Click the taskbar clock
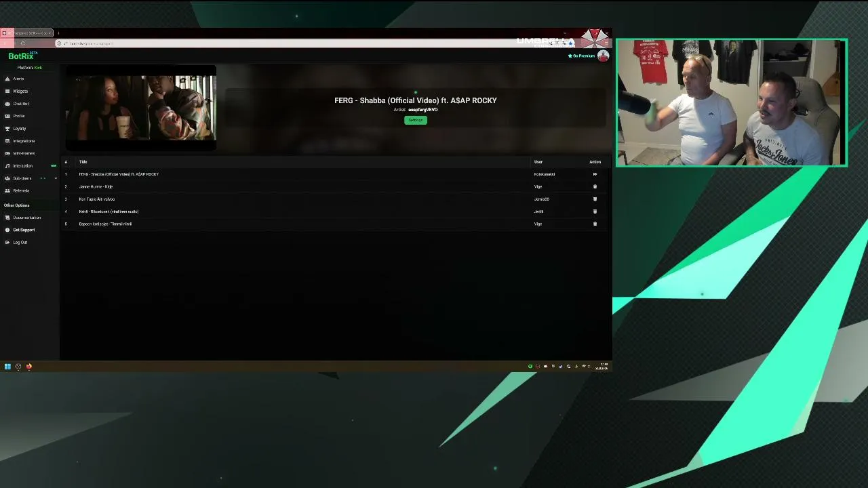This screenshot has height=488, width=868. (x=601, y=367)
